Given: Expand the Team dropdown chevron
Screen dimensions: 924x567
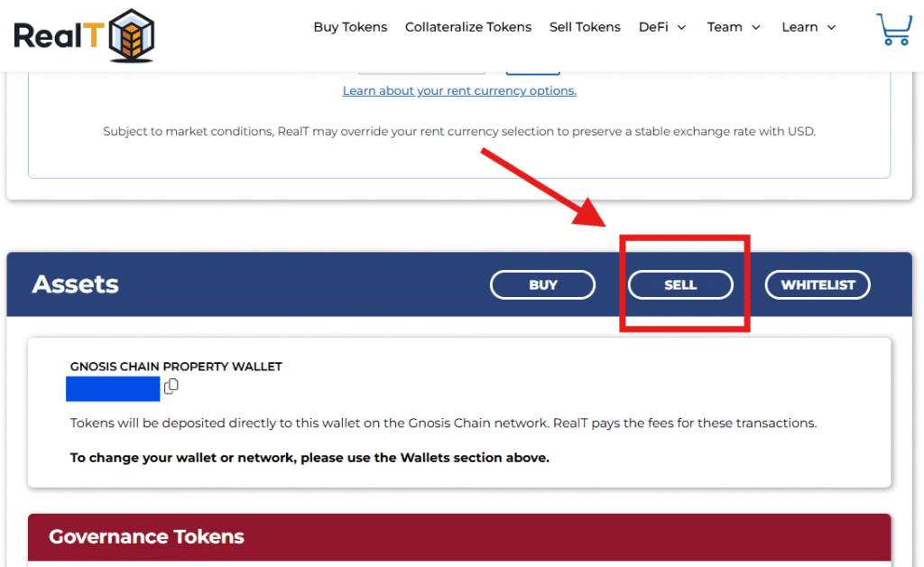Looking at the screenshot, I should click(x=756, y=27).
